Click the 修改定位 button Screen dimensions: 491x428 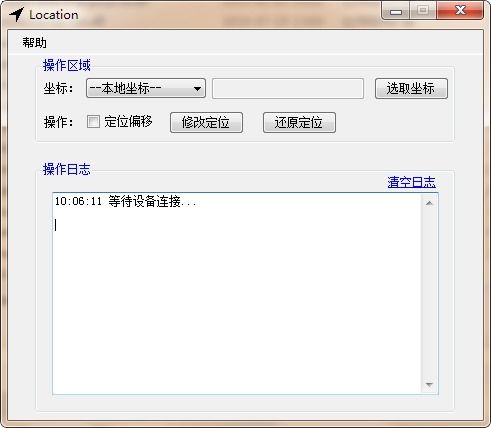pos(206,123)
